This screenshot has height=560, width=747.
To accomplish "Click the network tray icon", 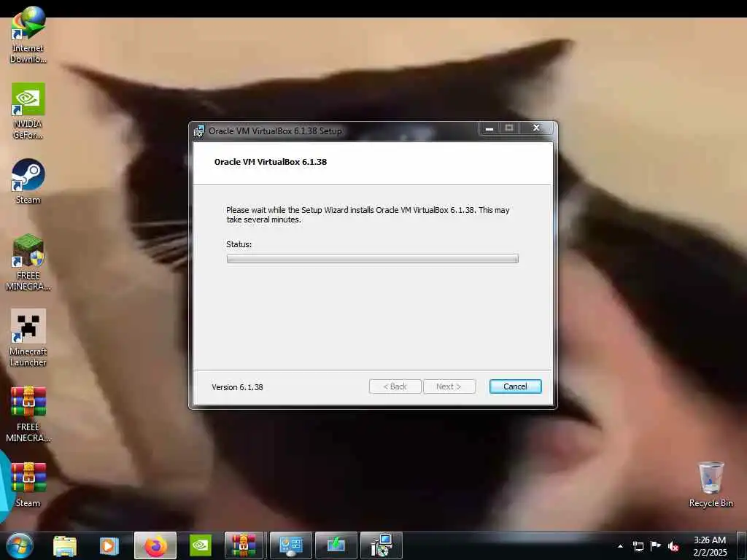I will [638, 546].
